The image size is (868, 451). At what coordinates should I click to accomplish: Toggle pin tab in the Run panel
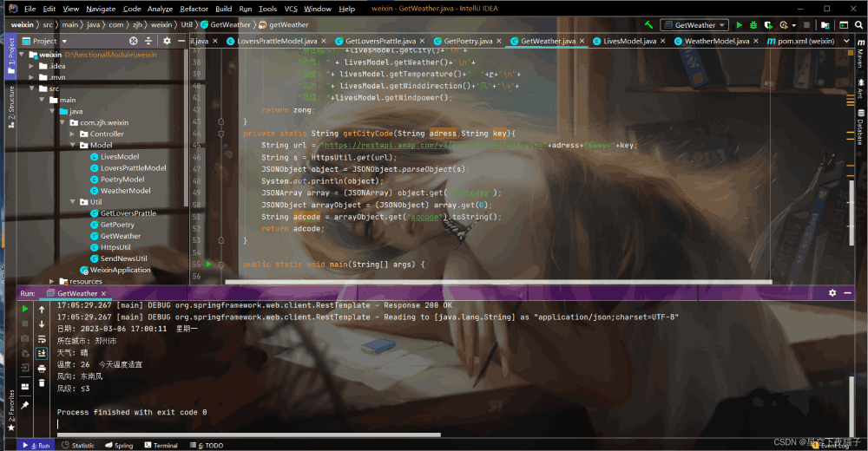(x=25, y=404)
